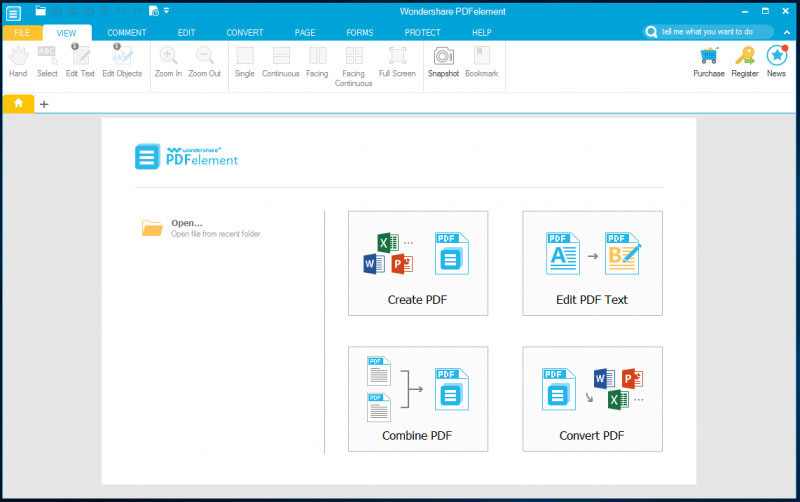Open the application menu icon in title bar
This screenshot has width=800, height=502.
pyautogui.click(x=14, y=13)
